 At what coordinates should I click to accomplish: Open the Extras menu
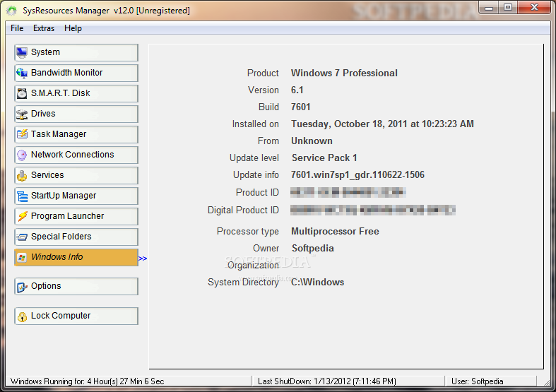(x=44, y=28)
